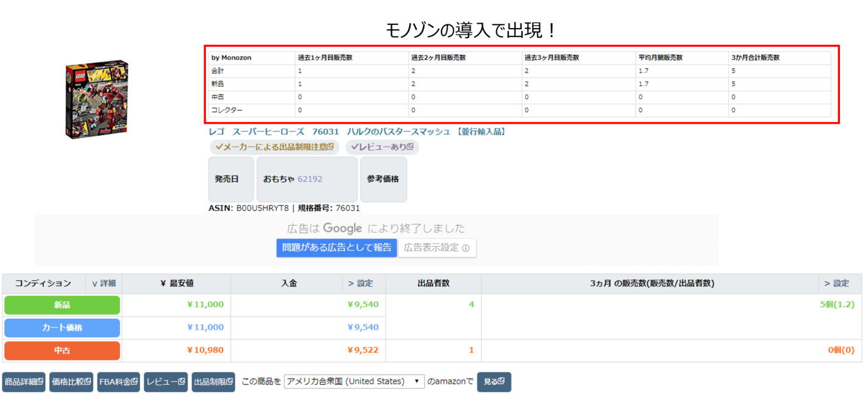Open the FBA料金 button

tap(118, 382)
